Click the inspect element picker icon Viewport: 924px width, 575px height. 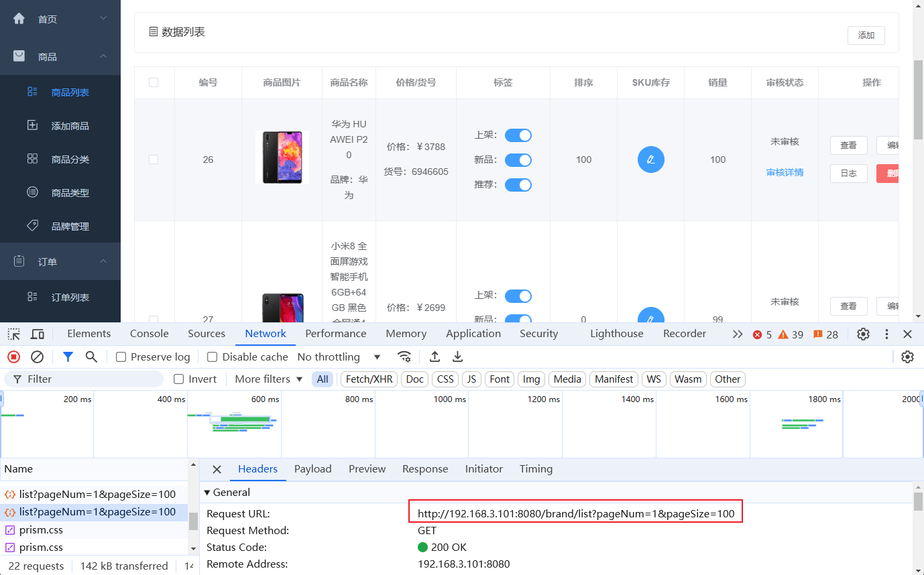(14, 334)
